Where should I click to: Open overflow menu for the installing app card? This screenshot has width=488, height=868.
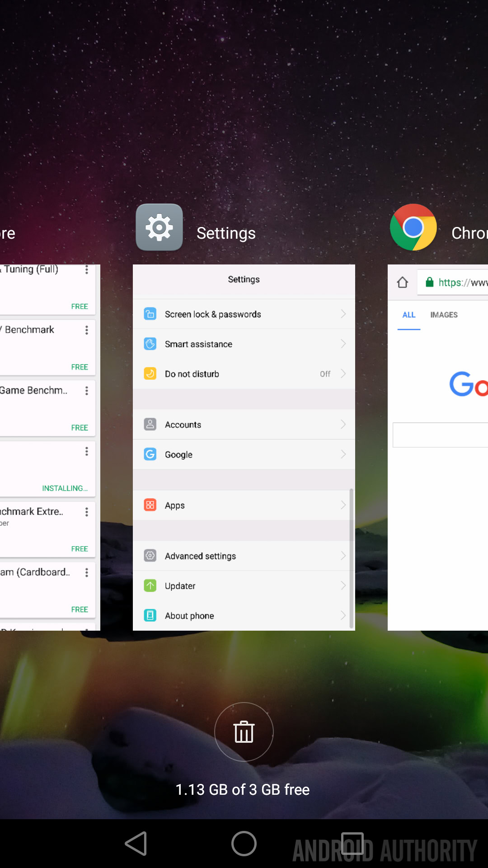[x=86, y=451]
